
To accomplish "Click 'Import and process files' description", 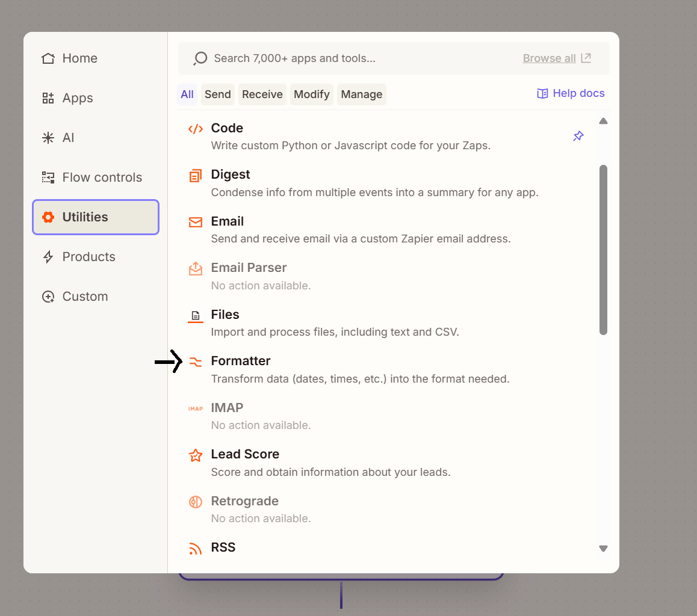I will (335, 332).
